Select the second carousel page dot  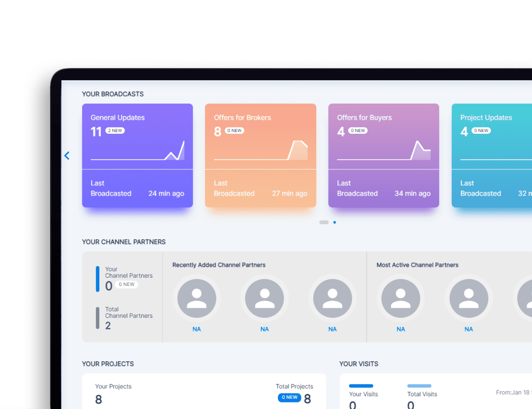335,222
